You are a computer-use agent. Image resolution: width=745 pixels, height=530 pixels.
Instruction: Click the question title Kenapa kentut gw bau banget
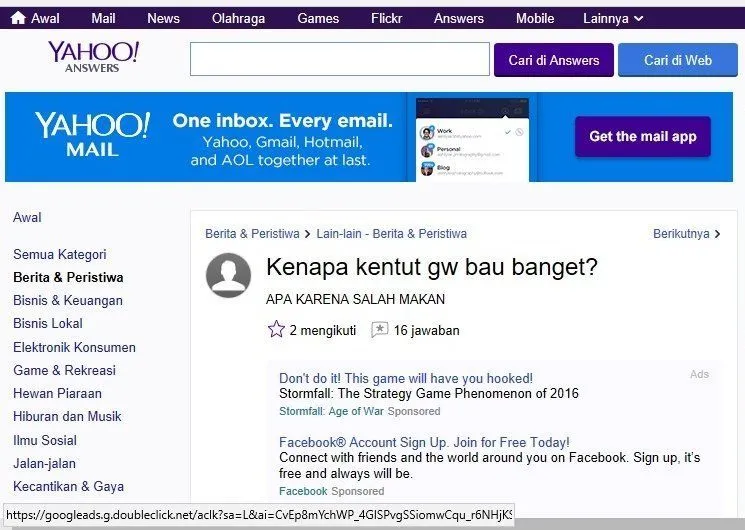tap(431, 267)
